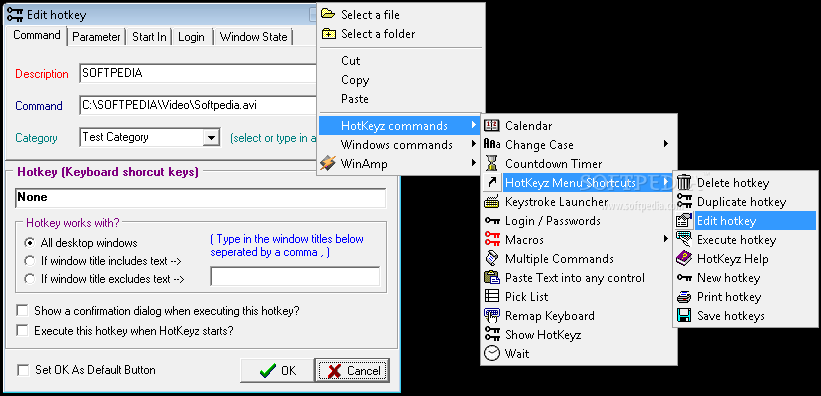Click the Keystroke Launcher keyboard icon
The image size is (821, 396).
[x=492, y=202]
